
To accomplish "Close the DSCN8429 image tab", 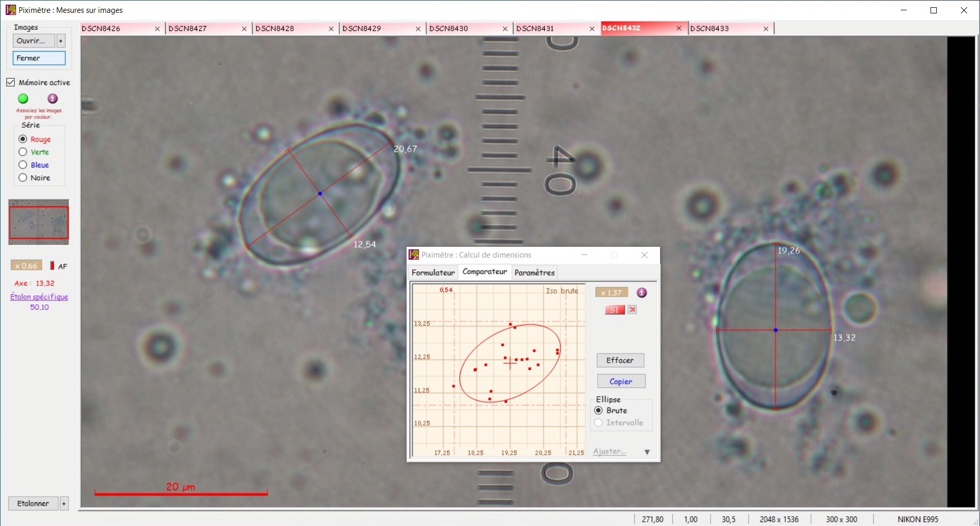I will (418, 29).
